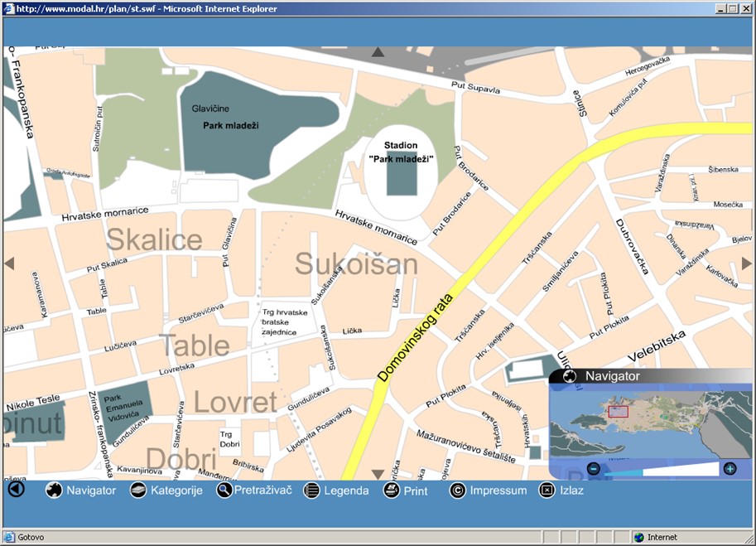The height and width of the screenshot is (546, 756).
Task: Click the Sukoišan district label
Action: pyautogui.click(x=356, y=263)
